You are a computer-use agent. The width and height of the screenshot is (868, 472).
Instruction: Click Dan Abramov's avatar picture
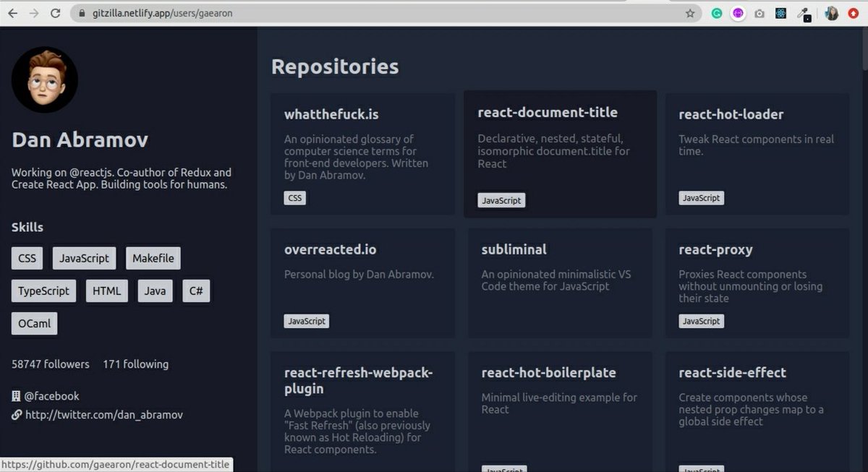coord(45,80)
